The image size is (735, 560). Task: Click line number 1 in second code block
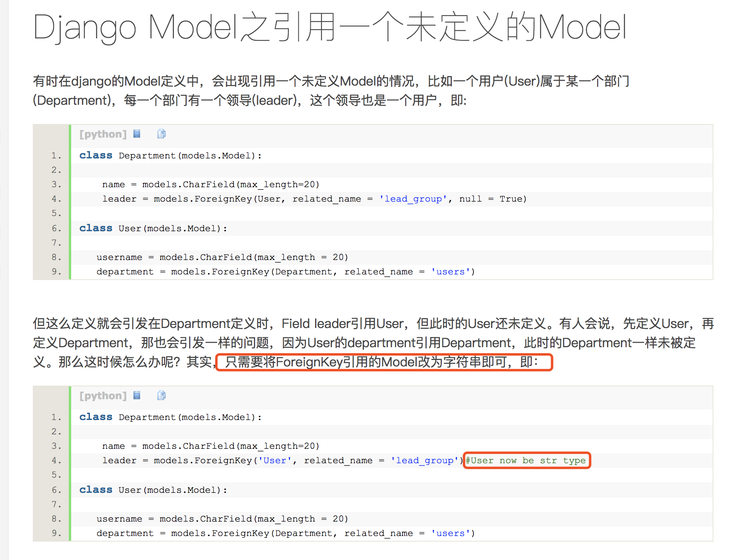pyautogui.click(x=56, y=417)
